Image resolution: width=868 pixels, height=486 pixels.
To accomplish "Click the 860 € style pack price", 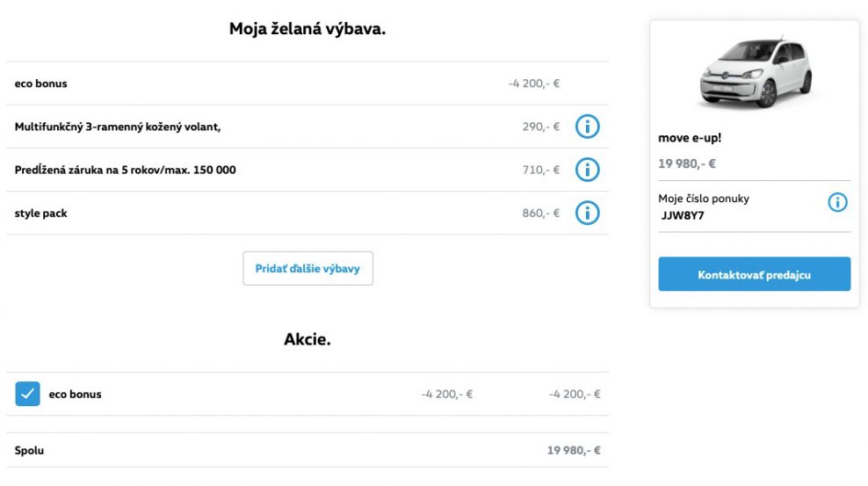I will tap(541, 213).
